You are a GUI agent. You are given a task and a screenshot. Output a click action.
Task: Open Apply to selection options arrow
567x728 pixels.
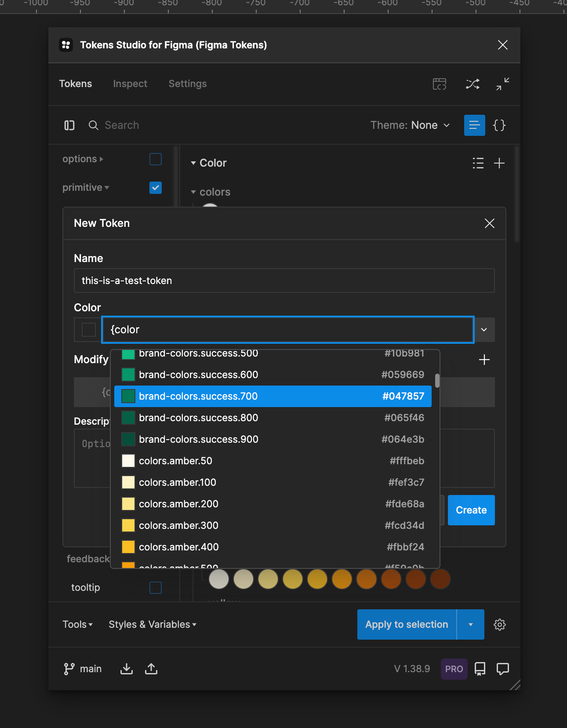pyautogui.click(x=471, y=625)
